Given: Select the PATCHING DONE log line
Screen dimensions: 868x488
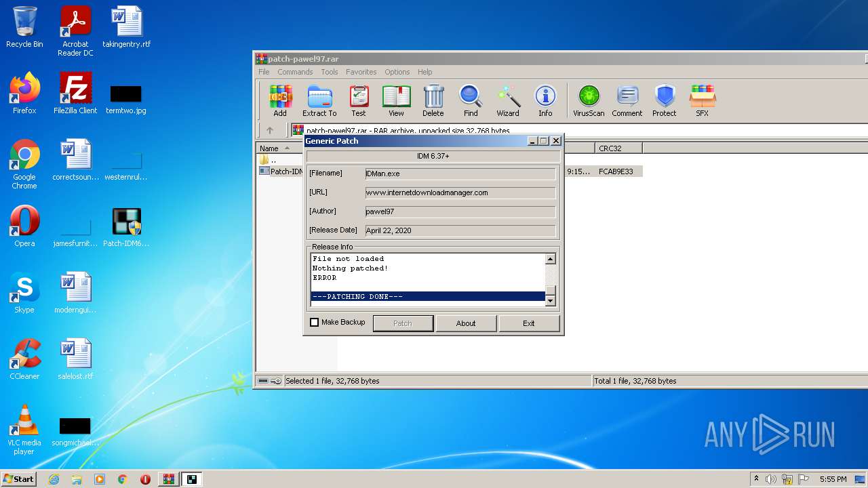Looking at the screenshot, I should pyautogui.click(x=428, y=297).
